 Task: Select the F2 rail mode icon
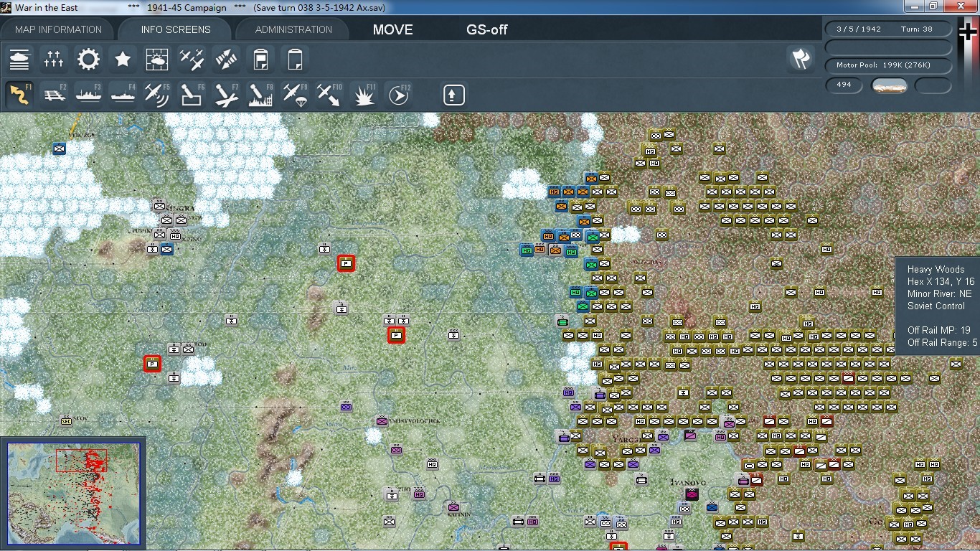(x=54, y=95)
